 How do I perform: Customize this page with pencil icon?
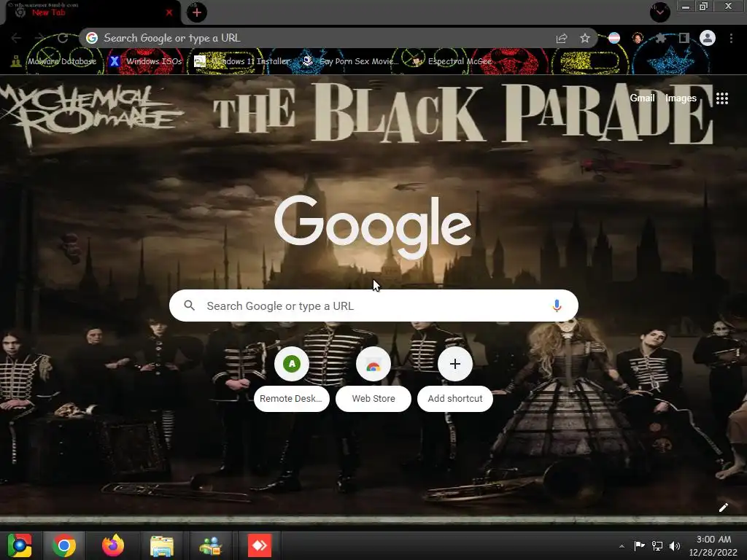pyautogui.click(x=723, y=507)
